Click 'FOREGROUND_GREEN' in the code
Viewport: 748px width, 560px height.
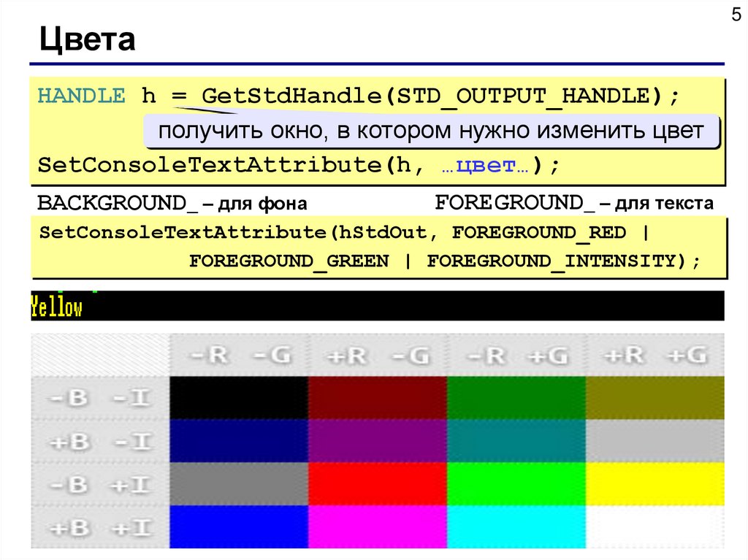289,261
